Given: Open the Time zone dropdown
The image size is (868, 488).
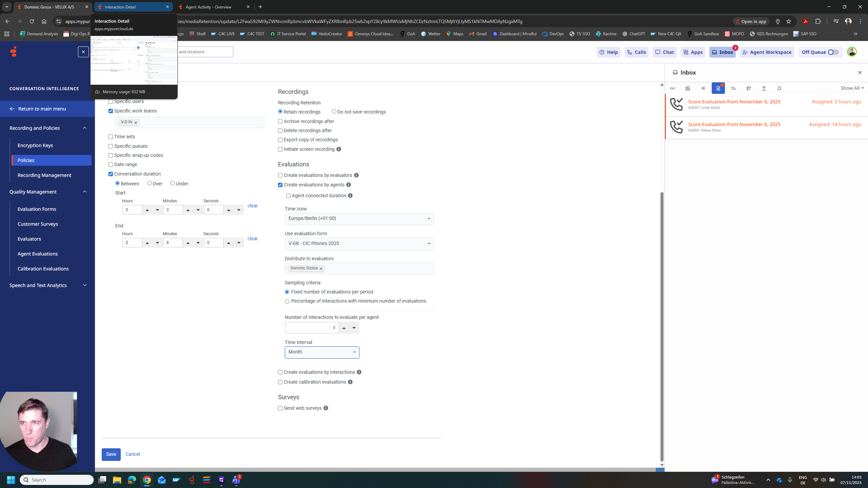Looking at the screenshot, I should coord(359,219).
